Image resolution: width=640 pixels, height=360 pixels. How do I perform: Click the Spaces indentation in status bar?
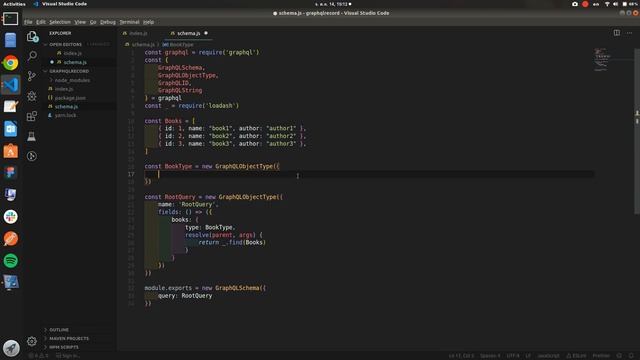click(490, 356)
